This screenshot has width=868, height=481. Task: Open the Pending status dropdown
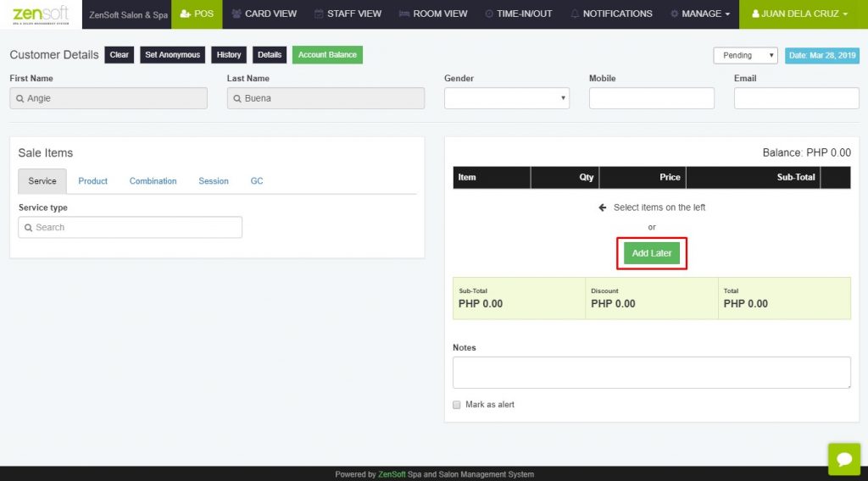coord(745,55)
